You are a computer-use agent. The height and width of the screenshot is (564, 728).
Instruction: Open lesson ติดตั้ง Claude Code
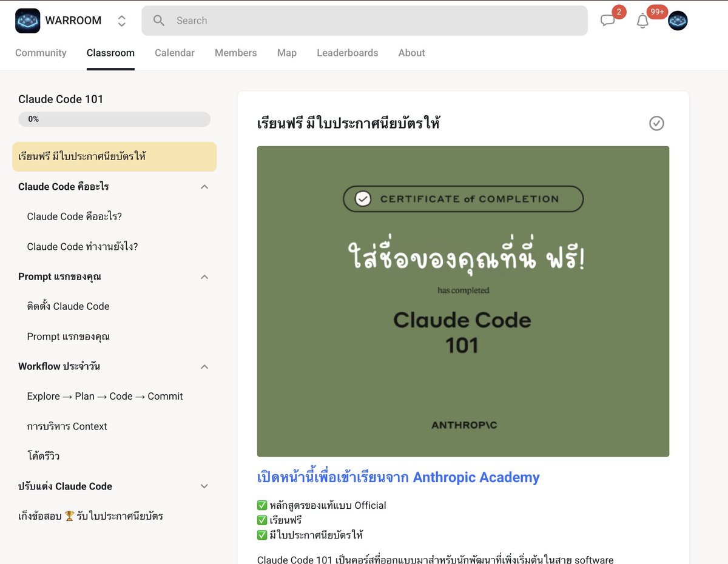click(x=68, y=306)
